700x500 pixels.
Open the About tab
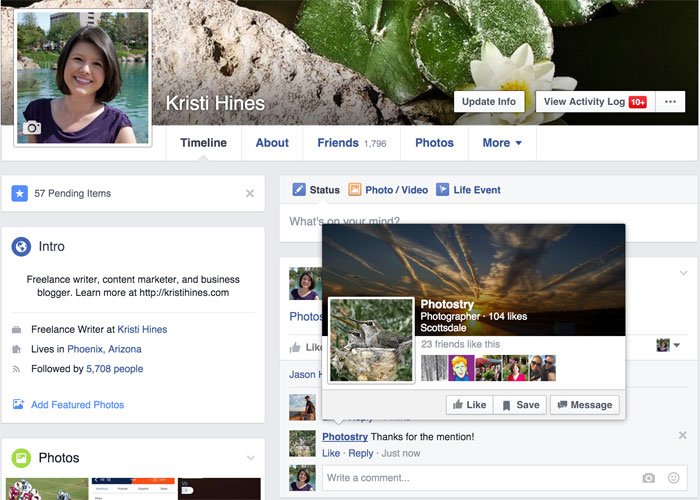click(272, 143)
